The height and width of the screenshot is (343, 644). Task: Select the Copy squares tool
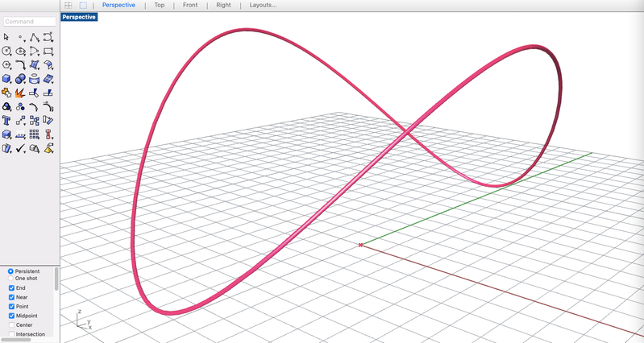point(35,121)
